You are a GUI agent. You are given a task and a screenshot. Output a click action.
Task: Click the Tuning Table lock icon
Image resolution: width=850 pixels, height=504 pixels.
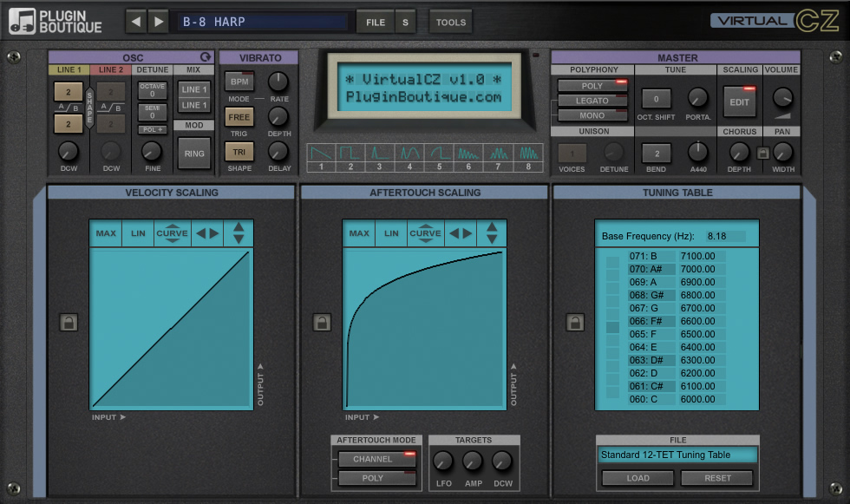[575, 323]
